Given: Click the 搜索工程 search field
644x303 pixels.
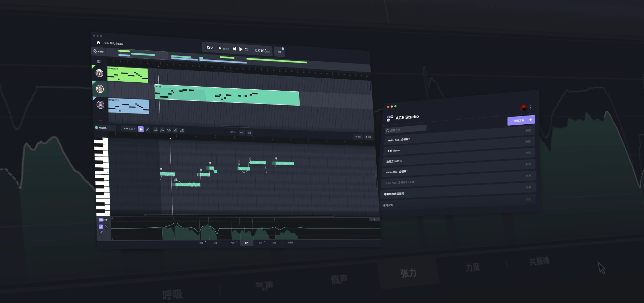Looking at the screenshot, I should click(406, 130).
